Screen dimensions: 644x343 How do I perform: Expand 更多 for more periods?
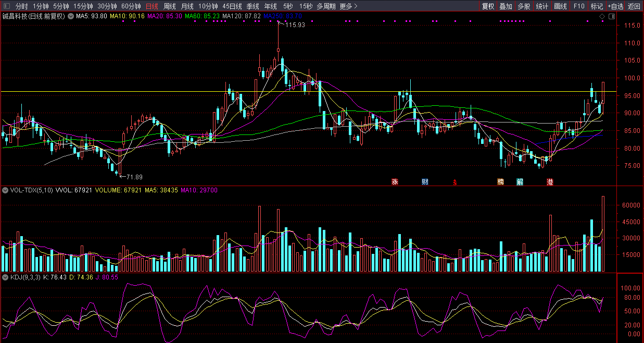click(x=348, y=6)
